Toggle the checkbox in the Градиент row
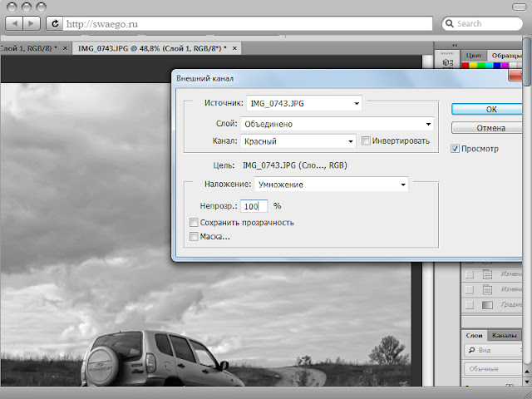The width and height of the screenshot is (532, 399). (469, 305)
